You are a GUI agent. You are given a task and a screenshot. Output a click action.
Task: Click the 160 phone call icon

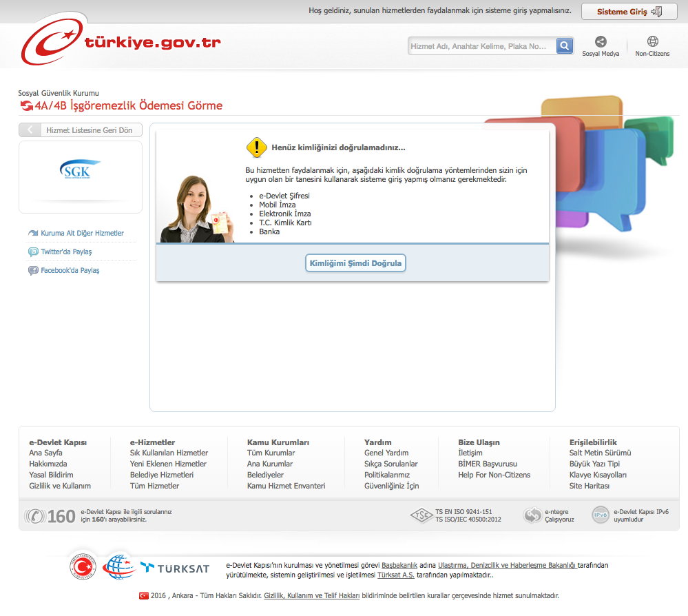[34, 516]
